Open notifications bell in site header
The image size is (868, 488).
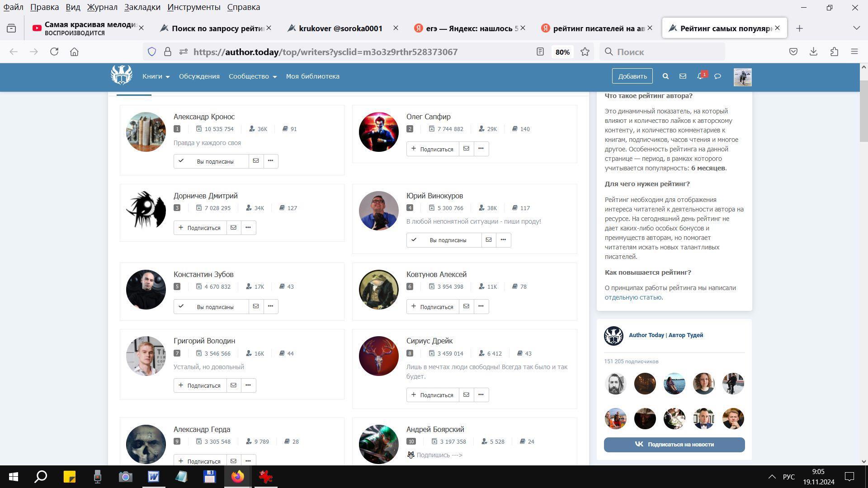pos(700,76)
